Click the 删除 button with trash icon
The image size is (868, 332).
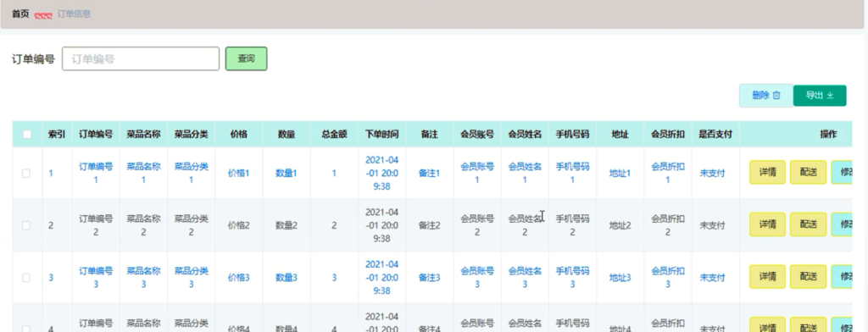[x=766, y=95]
